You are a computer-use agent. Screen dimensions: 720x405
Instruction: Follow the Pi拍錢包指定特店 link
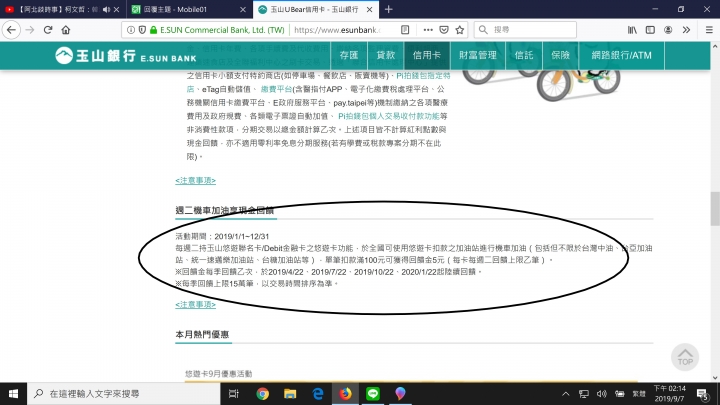[x=423, y=76]
